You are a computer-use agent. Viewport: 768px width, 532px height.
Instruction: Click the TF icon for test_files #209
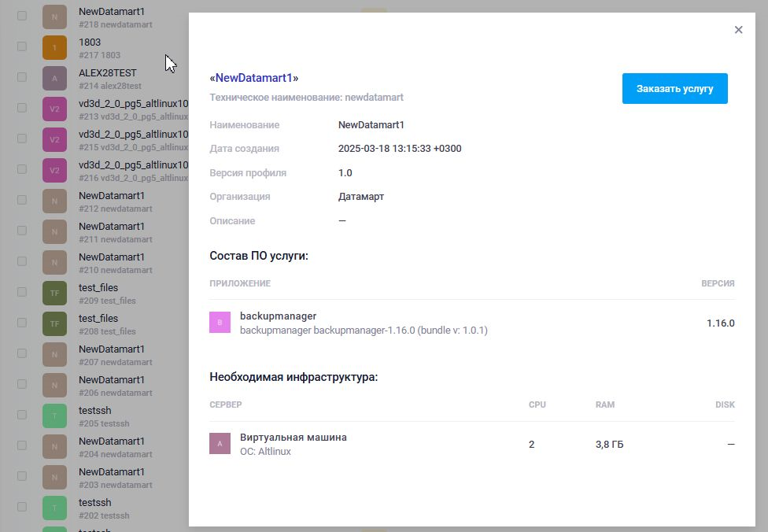(54, 294)
